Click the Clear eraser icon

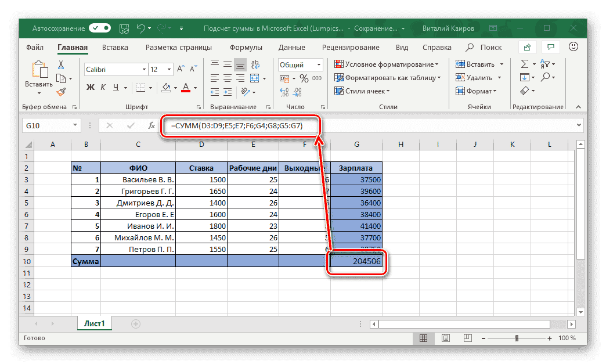point(525,91)
